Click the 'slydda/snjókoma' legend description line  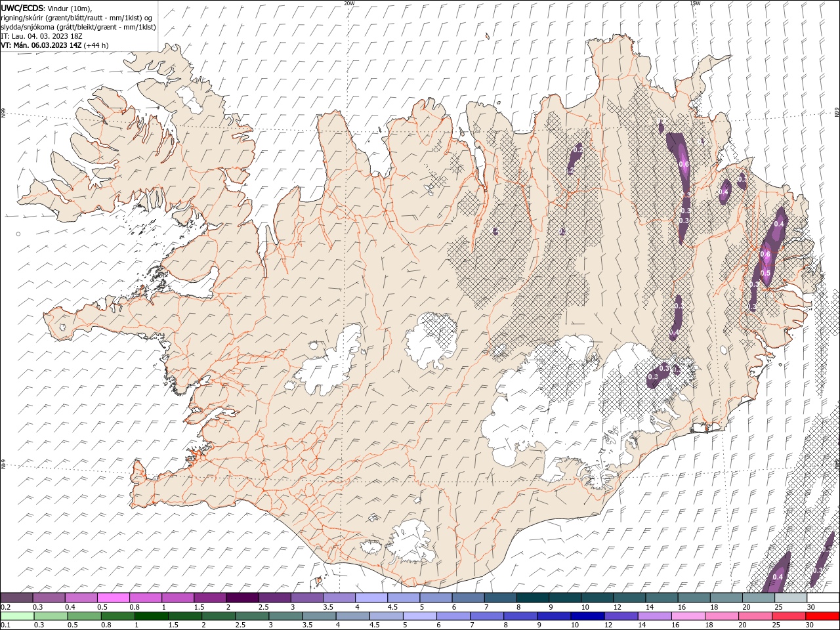pyautogui.click(x=79, y=27)
